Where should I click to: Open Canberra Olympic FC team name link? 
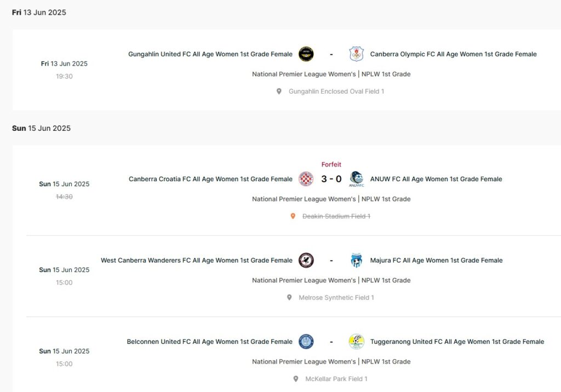pyautogui.click(x=453, y=54)
